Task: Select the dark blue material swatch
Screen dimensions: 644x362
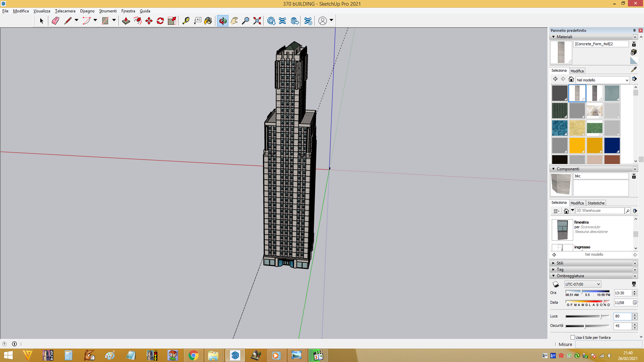Action: point(612,145)
